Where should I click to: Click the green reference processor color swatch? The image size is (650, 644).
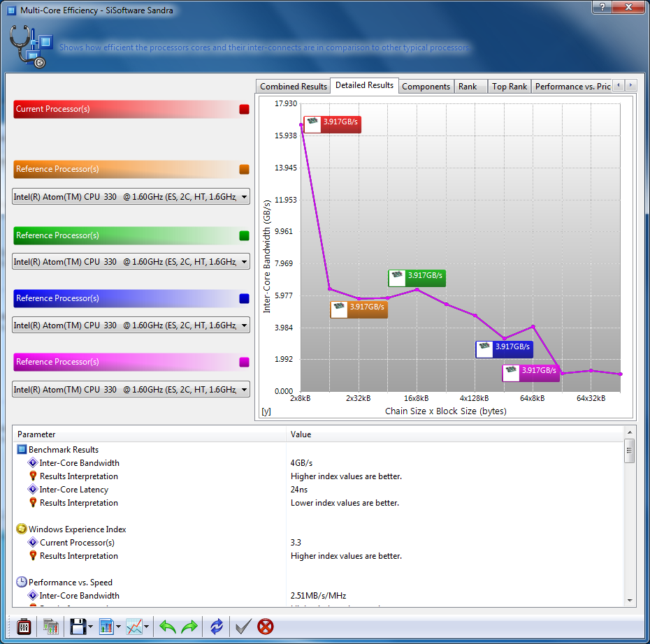[x=244, y=235]
